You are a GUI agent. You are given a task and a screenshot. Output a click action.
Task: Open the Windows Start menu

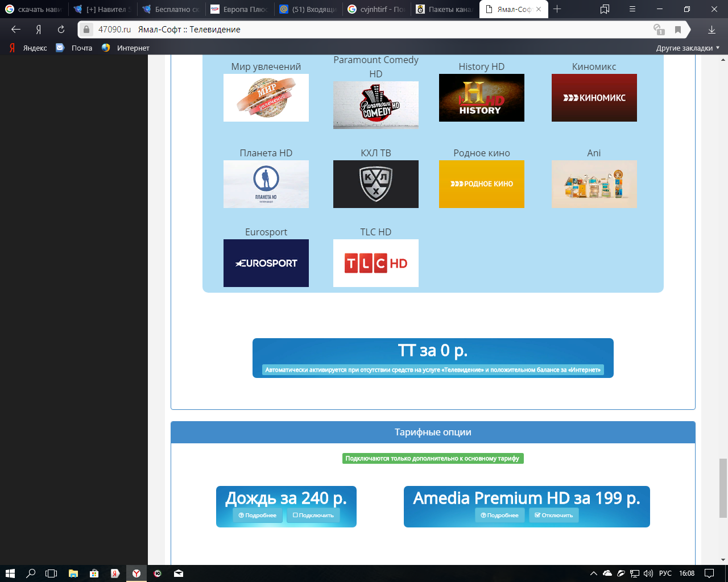pyautogui.click(x=10, y=573)
